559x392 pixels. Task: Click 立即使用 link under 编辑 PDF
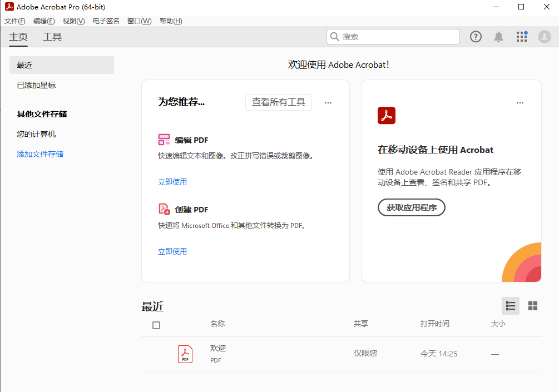(x=172, y=182)
